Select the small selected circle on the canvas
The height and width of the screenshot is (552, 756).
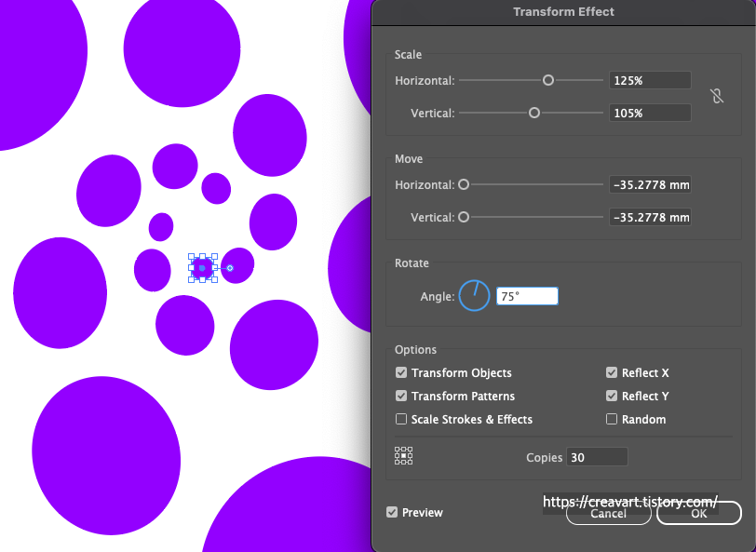pyautogui.click(x=203, y=268)
